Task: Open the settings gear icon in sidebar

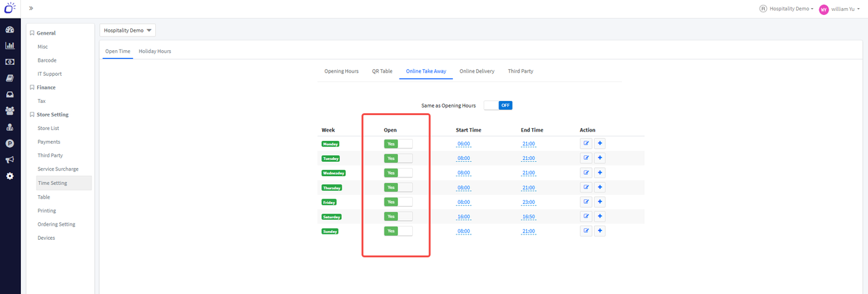Action: click(10, 176)
